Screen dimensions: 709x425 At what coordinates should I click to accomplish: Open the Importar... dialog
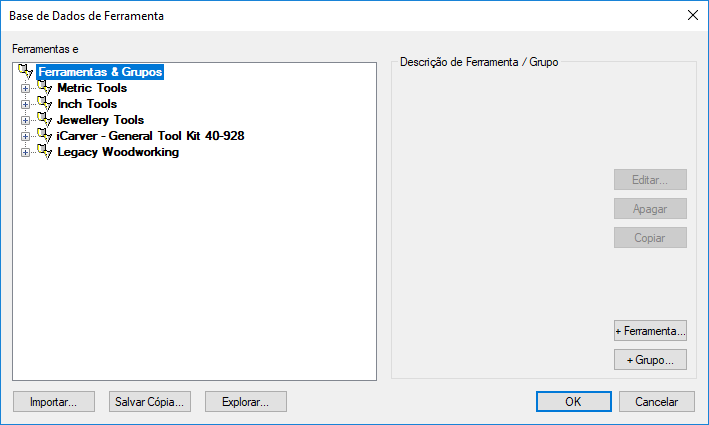(53, 401)
